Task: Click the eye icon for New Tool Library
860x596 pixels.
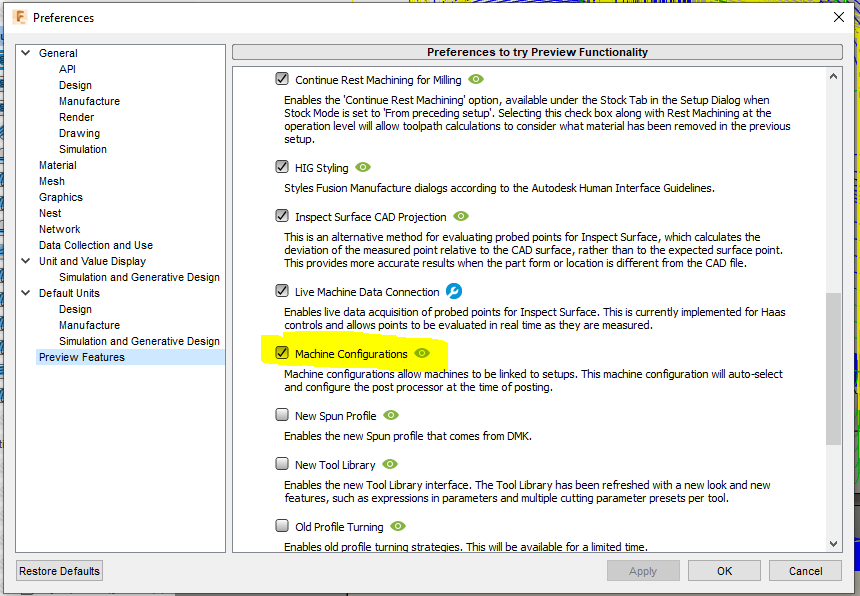Action: point(389,464)
